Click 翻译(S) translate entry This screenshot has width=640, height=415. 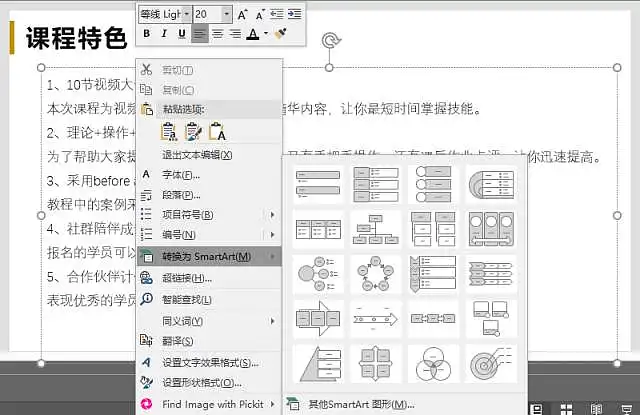click(209, 341)
